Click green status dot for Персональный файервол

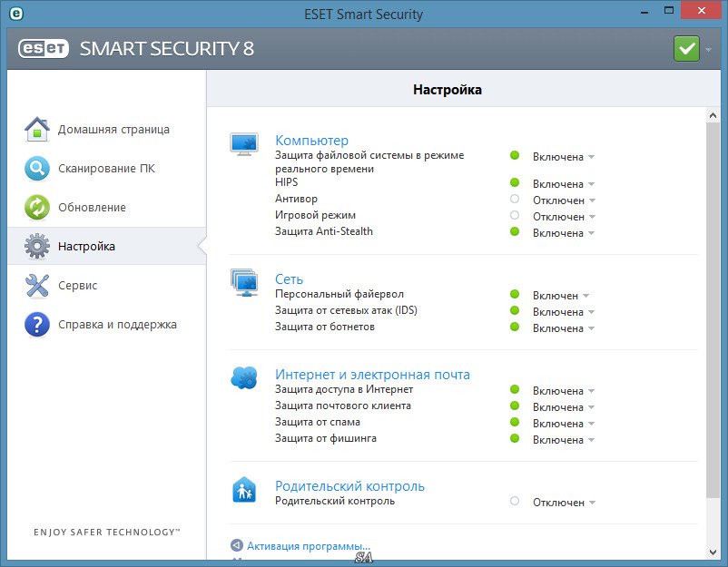tap(515, 294)
